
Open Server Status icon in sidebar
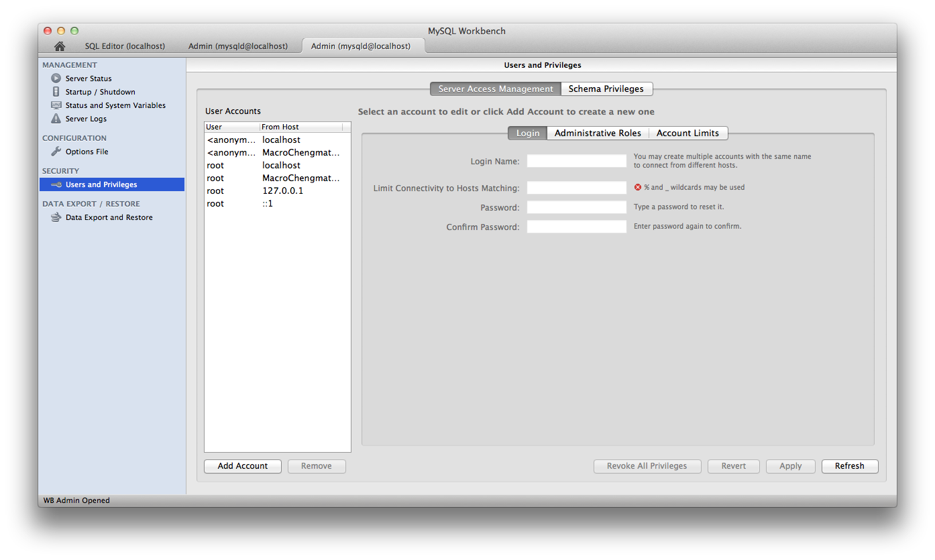point(56,78)
